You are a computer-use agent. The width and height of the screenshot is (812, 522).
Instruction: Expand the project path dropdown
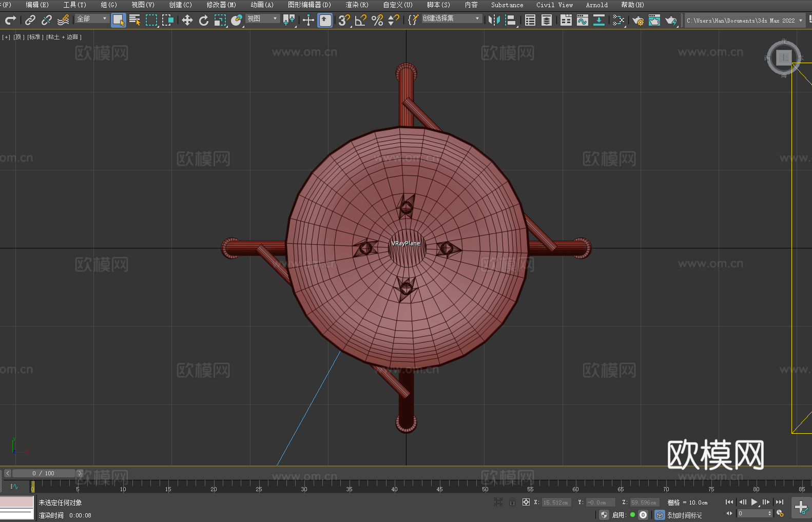point(800,21)
